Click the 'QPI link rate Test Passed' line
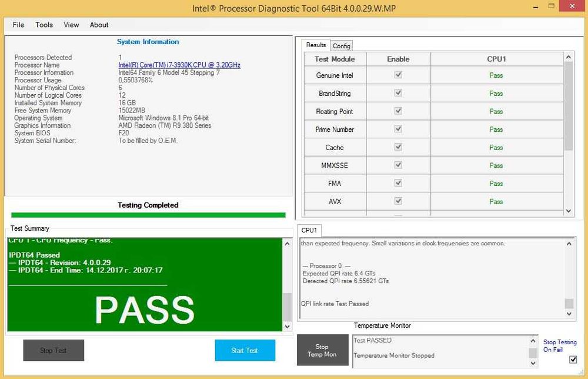The height and width of the screenshot is (379, 588). (335, 304)
